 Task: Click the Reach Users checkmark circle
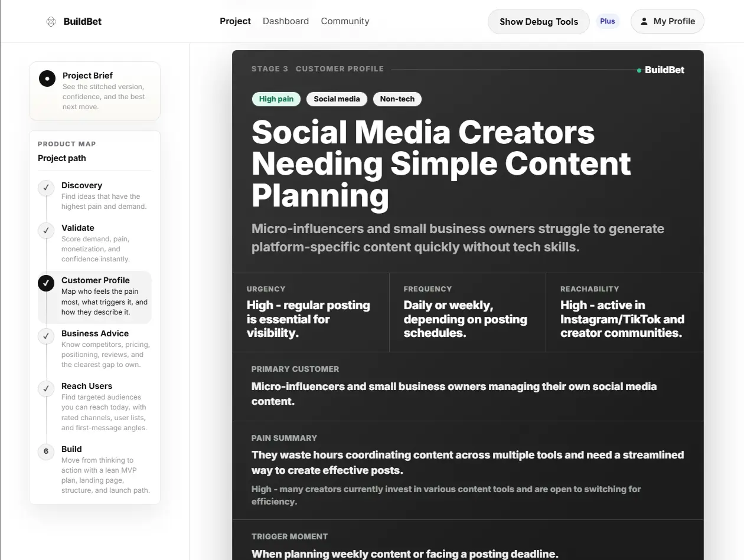(46, 388)
